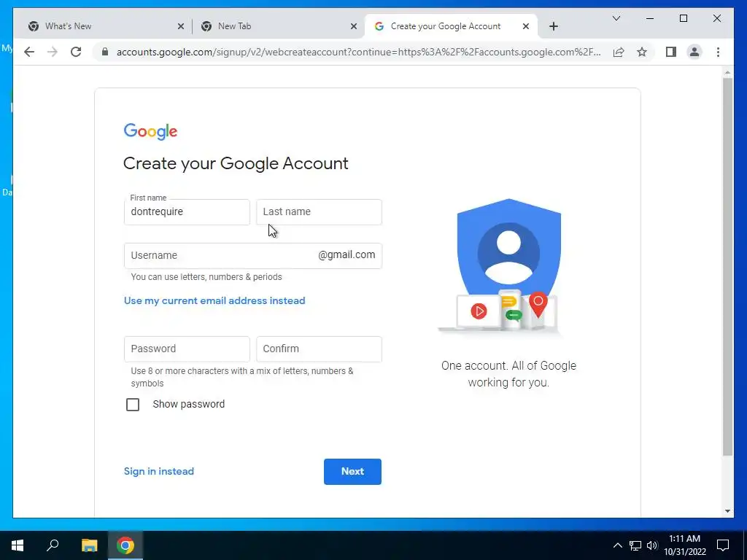Screen dimensions: 747x560
Task: Click the @gmail.com suffix text
Action: pos(347,254)
